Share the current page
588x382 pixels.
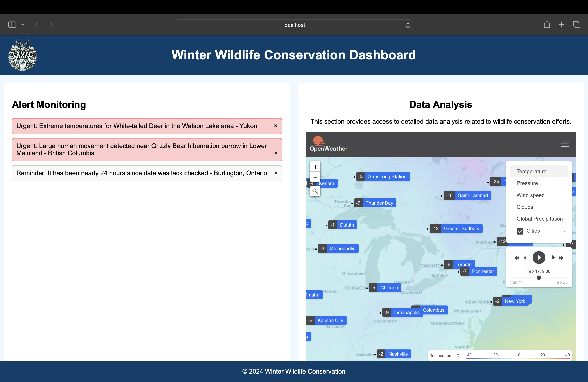(547, 24)
